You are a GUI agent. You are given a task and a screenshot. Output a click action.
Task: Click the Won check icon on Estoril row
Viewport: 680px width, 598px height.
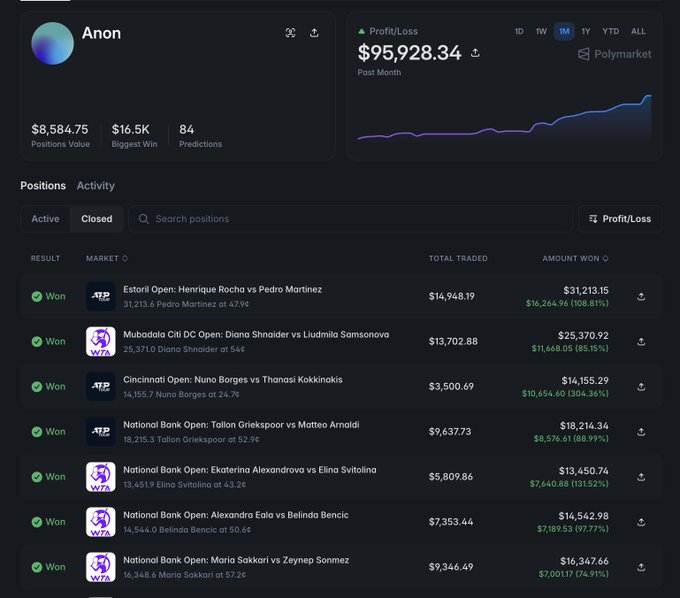tap(37, 296)
